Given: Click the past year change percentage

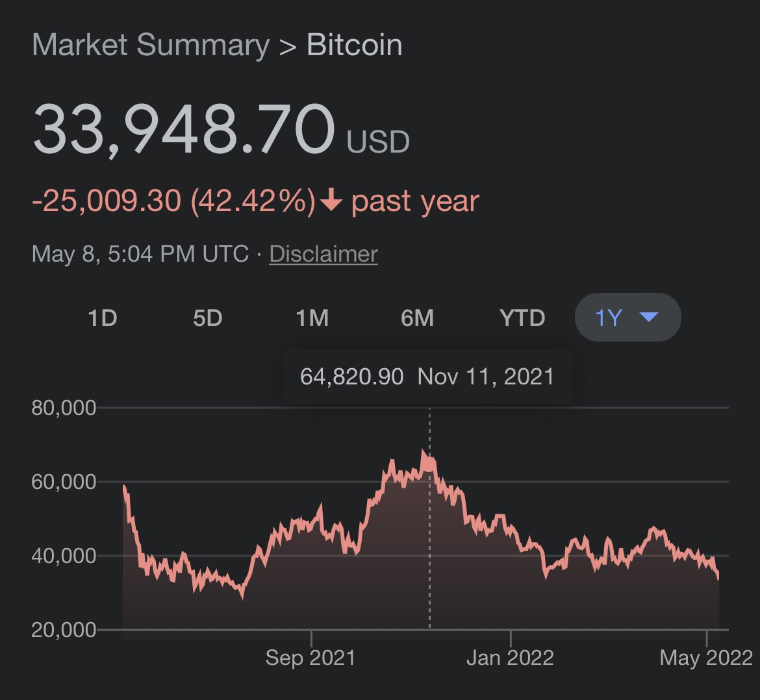Looking at the screenshot, I should point(253,201).
